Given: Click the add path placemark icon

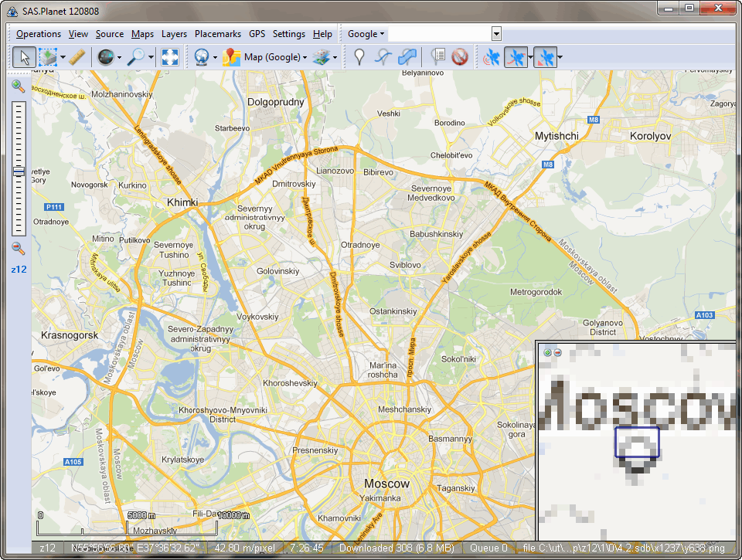Looking at the screenshot, I should (x=383, y=56).
